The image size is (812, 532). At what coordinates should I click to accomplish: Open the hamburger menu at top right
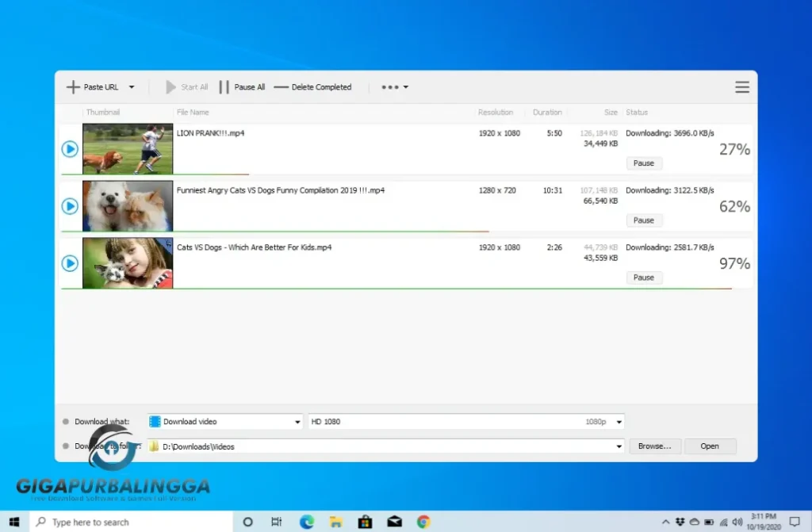(742, 87)
